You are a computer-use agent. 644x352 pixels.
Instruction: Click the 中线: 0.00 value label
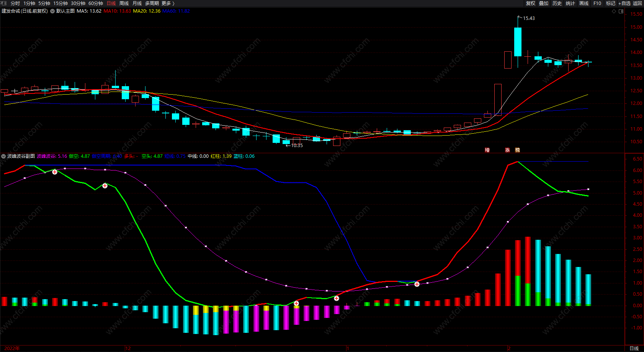click(x=198, y=156)
